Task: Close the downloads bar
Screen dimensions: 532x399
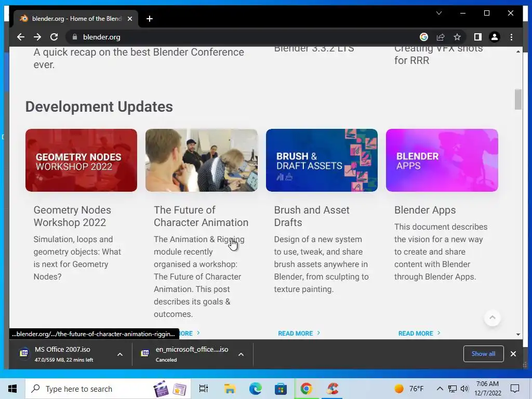Action: 513,353
